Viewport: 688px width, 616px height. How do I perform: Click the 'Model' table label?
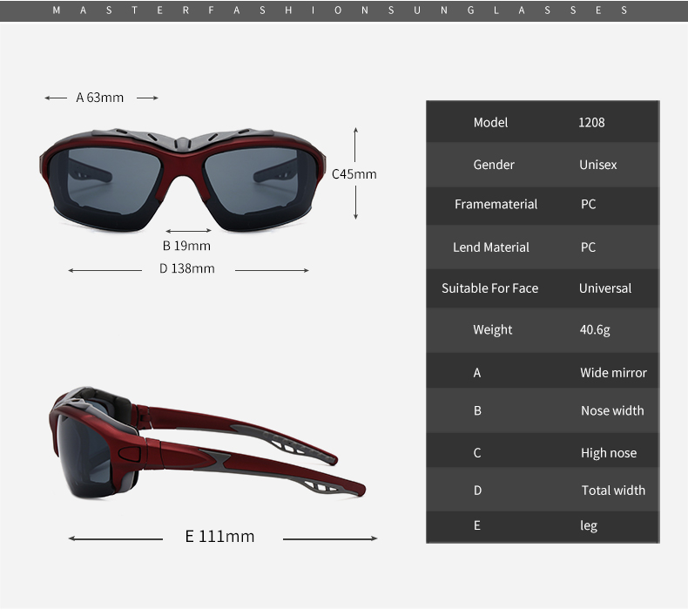coord(490,123)
